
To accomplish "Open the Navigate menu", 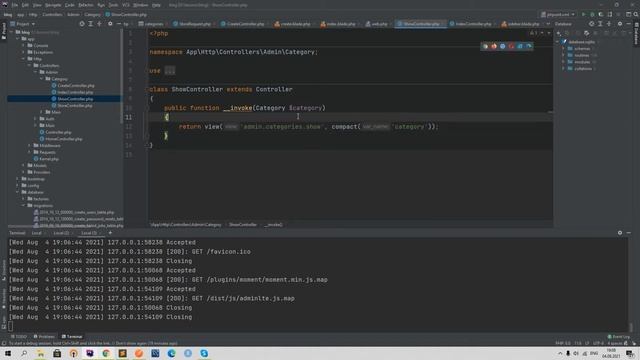I will point(53,5).
